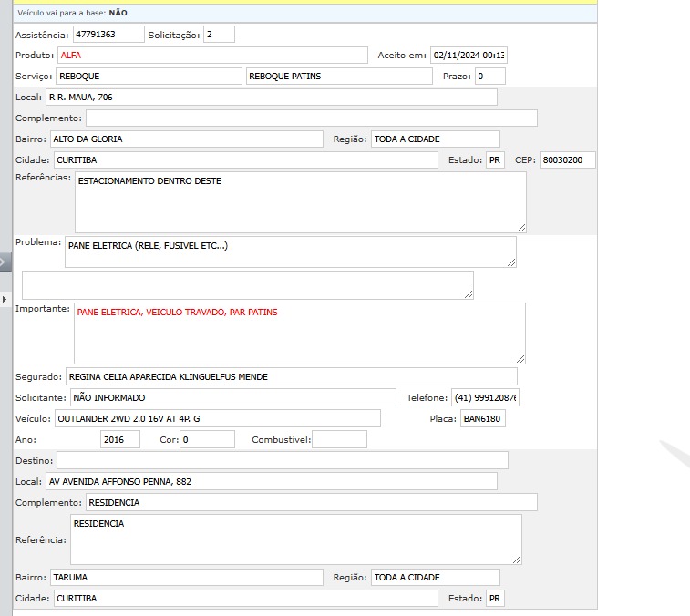The width and height of the screenshot is (690, 616).
Task: Select the Segurado name field
Action: point(291,376)
